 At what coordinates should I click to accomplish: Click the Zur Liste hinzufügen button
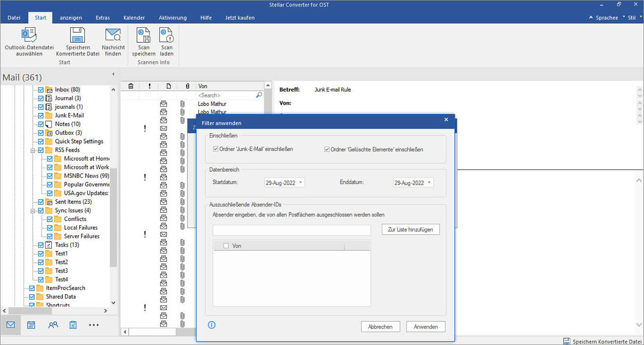point(411,230)
